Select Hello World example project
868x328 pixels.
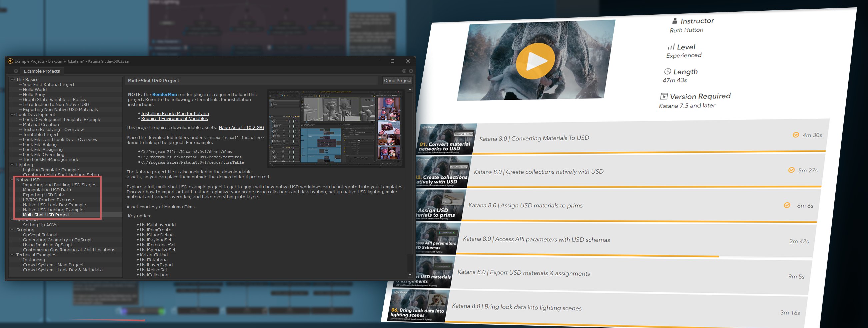[35, 90]
